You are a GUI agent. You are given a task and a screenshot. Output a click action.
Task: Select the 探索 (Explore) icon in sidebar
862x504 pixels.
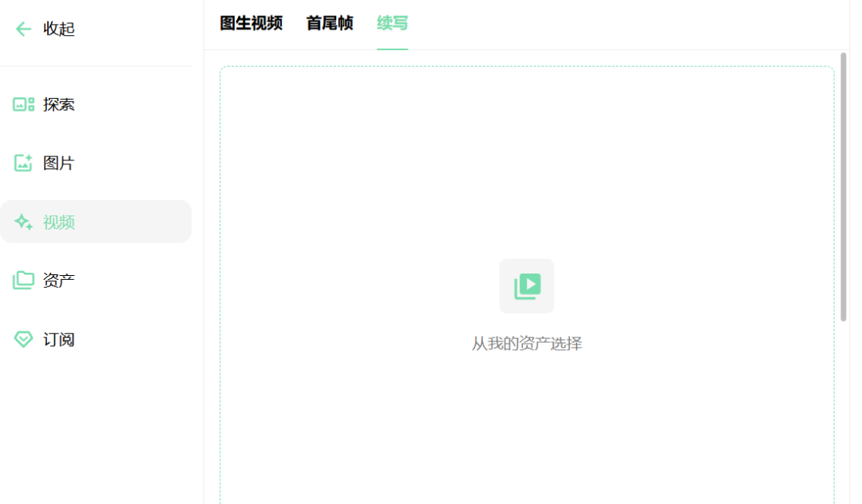pos(24,104)
